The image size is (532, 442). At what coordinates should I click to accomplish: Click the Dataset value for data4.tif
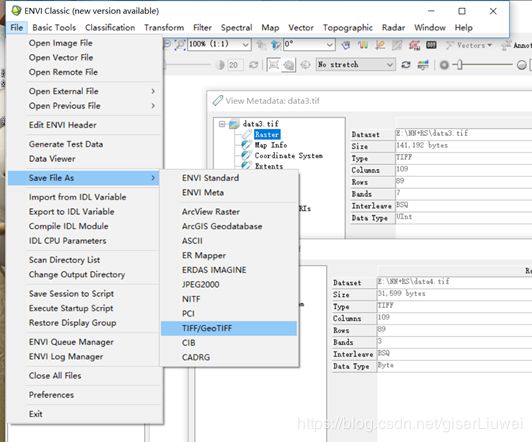pos(414,281)
